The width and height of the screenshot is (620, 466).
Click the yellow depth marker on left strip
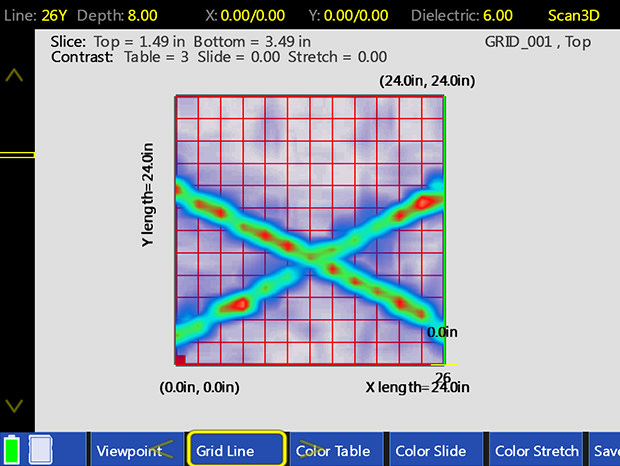tap(17, 155)
